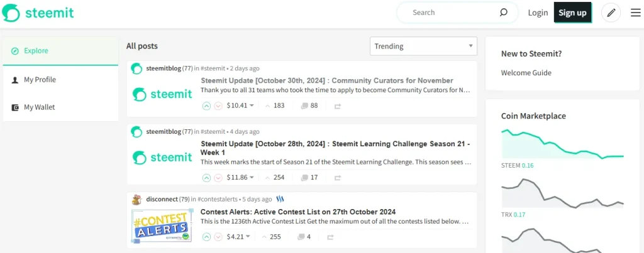644x253 pixels.
Task: Click the '2 days ago' timestamp
Action: pos(245,68)
